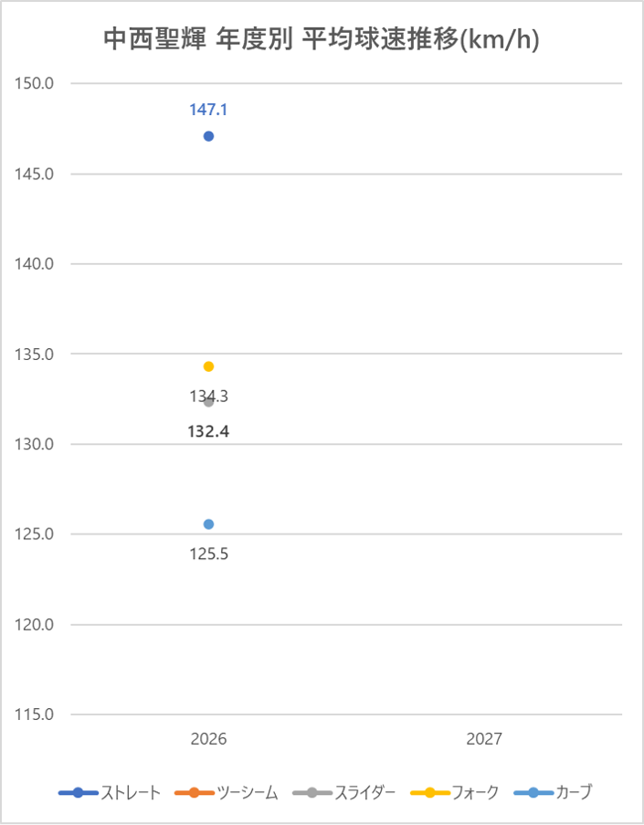Click the 125.5 data label

208,554
